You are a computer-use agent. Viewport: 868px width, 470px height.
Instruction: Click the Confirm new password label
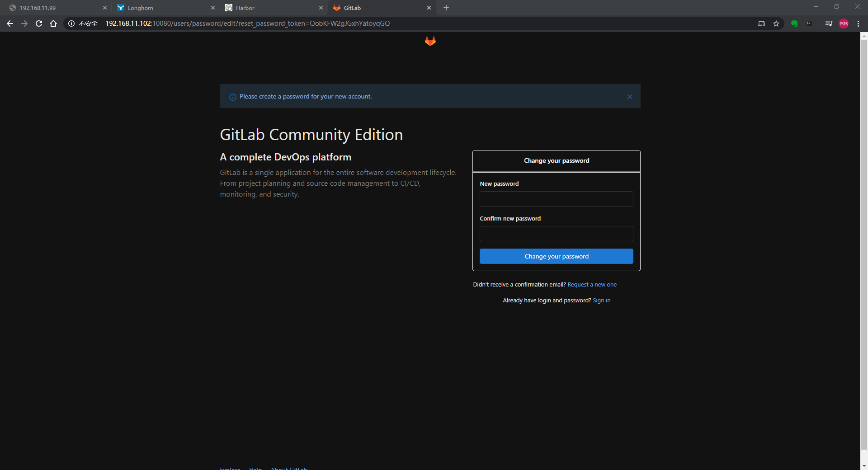(x=510, y=219)
